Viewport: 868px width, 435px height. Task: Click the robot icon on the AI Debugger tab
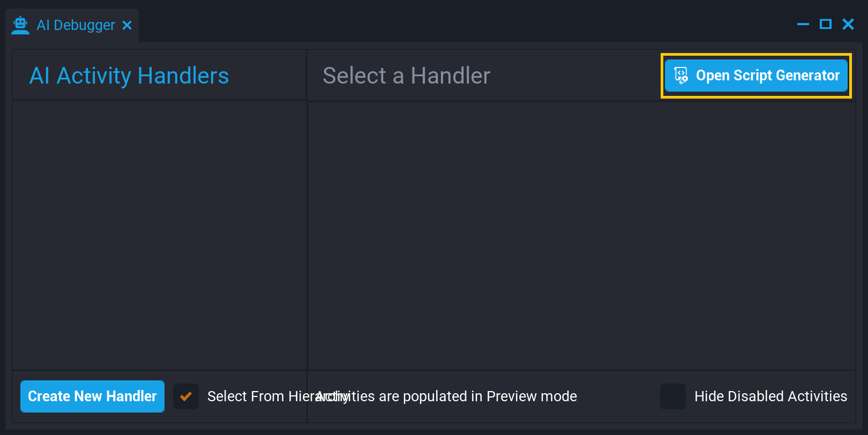click(20, 24)
